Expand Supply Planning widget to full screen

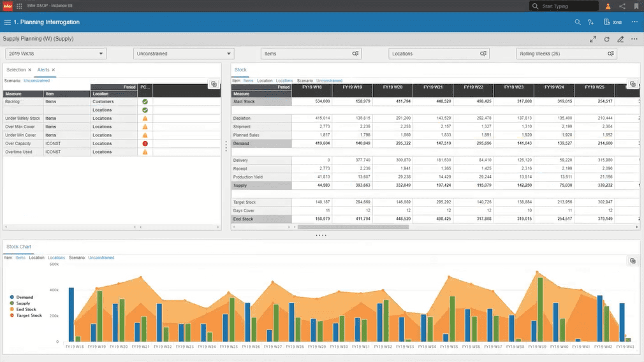(x=592, y=40)
